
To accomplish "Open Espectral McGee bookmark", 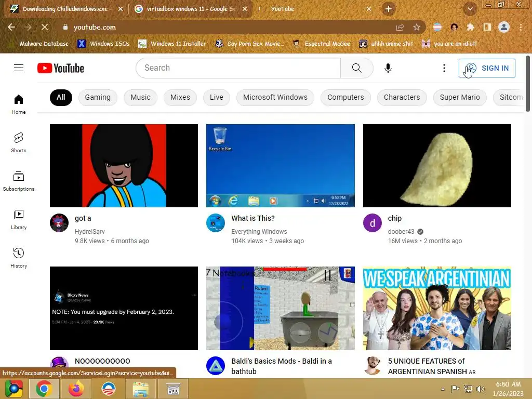I will pos(322,44).
